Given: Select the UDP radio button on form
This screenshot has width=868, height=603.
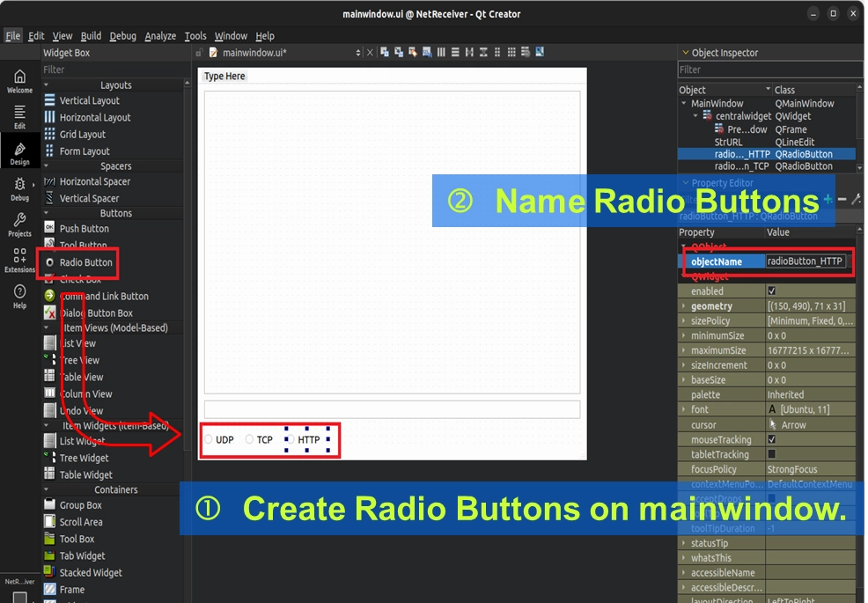Looking at the screenshot, I should (x=219, y=439).
